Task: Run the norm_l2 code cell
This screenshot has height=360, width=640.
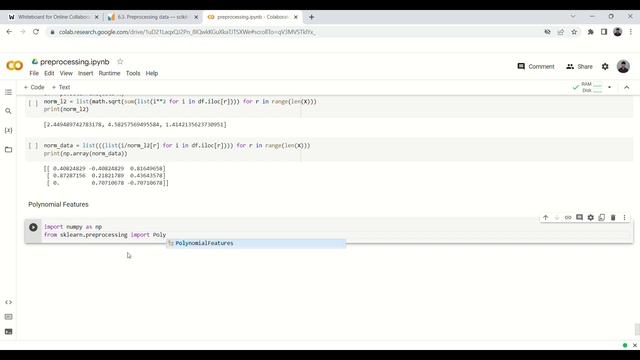Action: pos(33,102)
